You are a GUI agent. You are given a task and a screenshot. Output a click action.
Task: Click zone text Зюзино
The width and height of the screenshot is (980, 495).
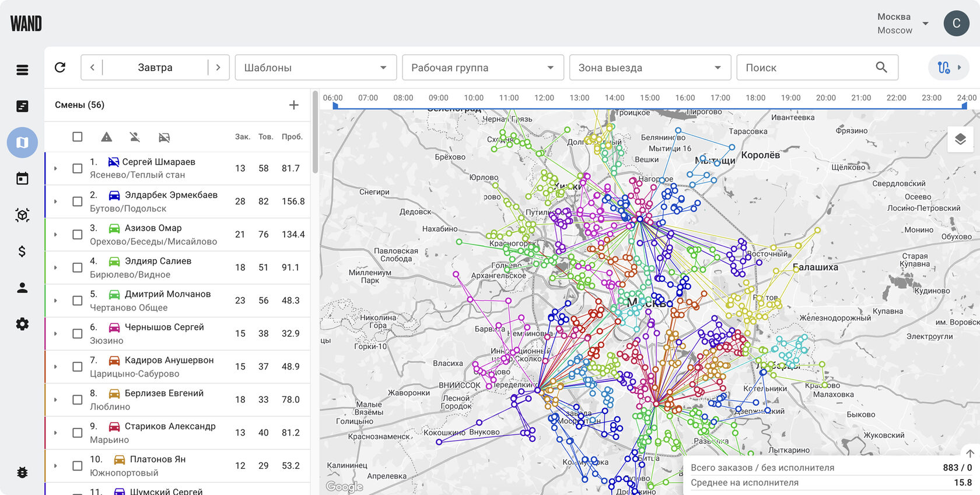pyautogui.click(x=107, y=341)
